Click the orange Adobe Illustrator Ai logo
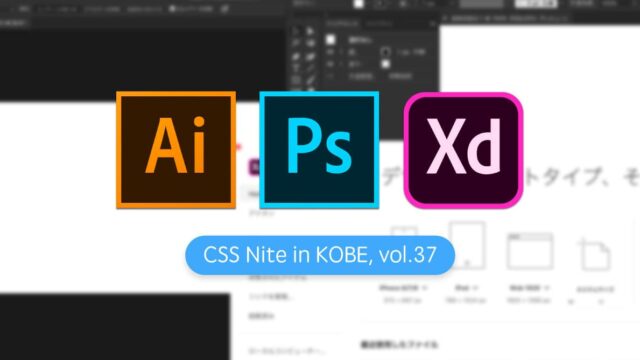This screenshot has width=640, height=360. pos(176,150)
